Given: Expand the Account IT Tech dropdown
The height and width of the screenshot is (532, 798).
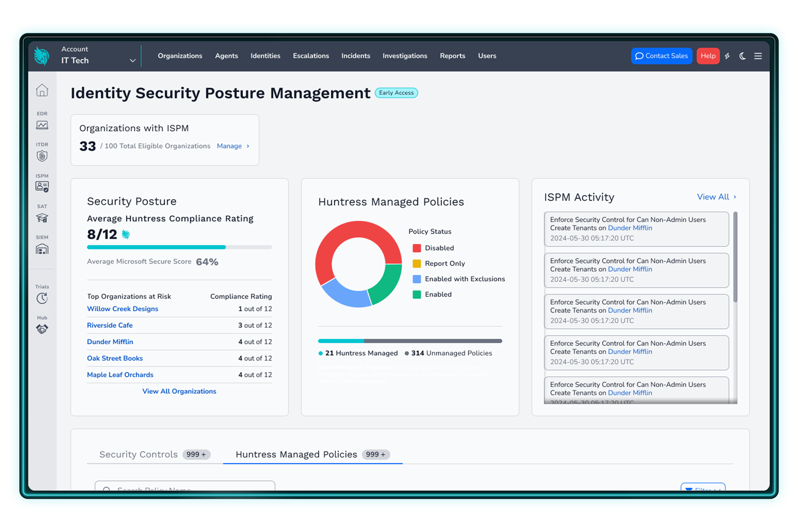Looking at the screenshot, I should click(x=132, y=60).
